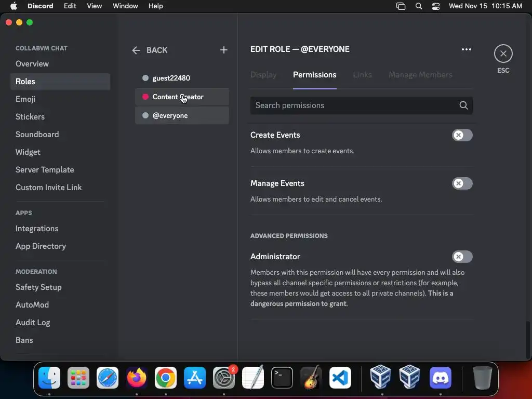Switch to the Links tab
This screenshot has height=399, width=532.
point(362,75)
